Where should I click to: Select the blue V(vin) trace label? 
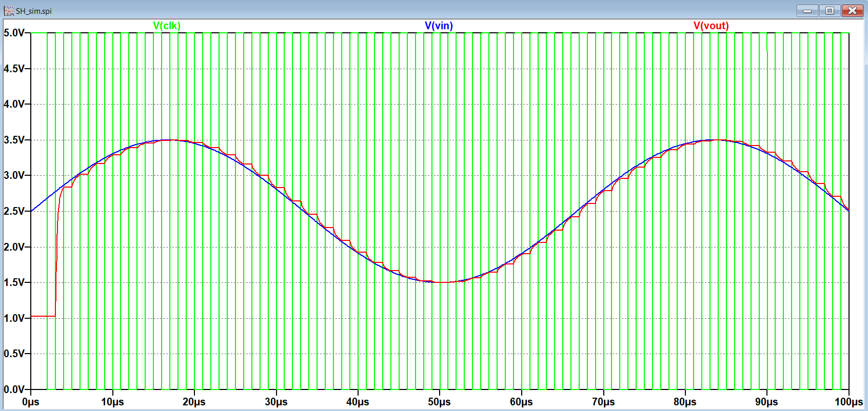click(x=439, y=26)
